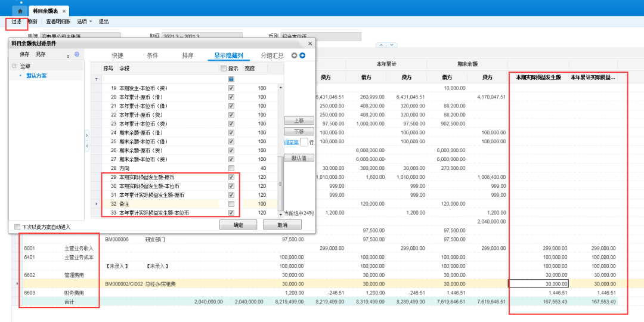Click the 本期实际损益发生额 column header
Viewport: 644px width, 322px height.
(x=538, y=77)
